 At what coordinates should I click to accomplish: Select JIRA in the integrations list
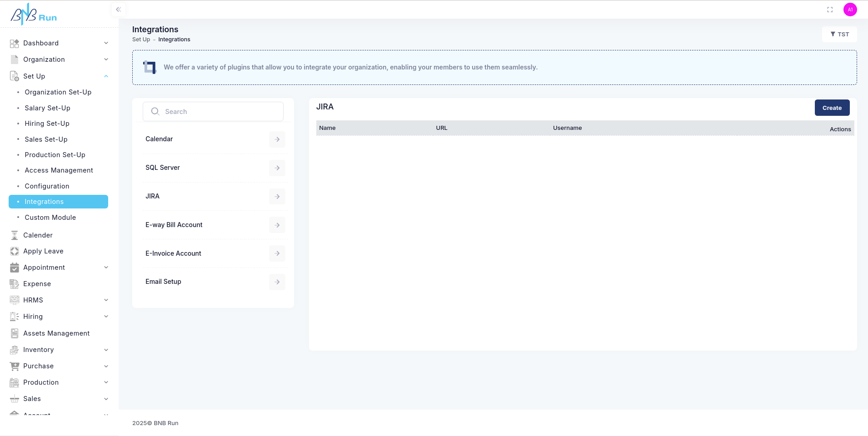153,196
